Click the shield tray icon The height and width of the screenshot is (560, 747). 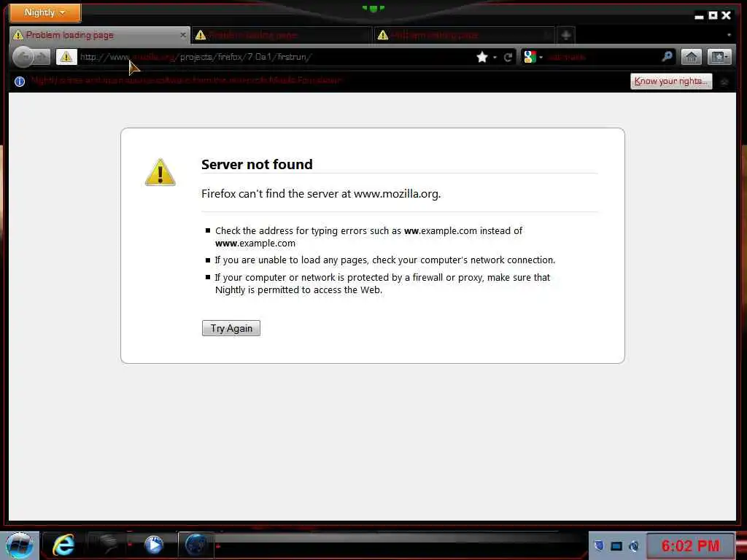(600, 545)
